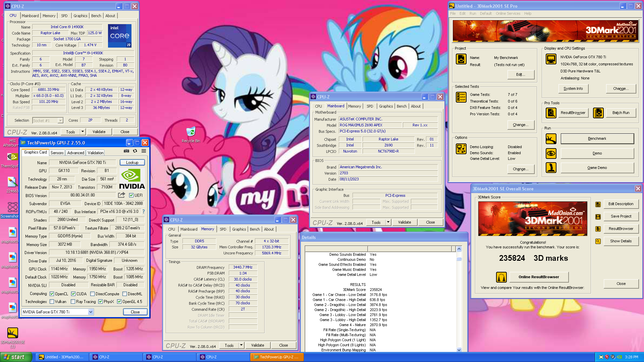Click the Details scrollbar up arrow
This screenshot has height=362, width=644.
click(x=459, y=249)
